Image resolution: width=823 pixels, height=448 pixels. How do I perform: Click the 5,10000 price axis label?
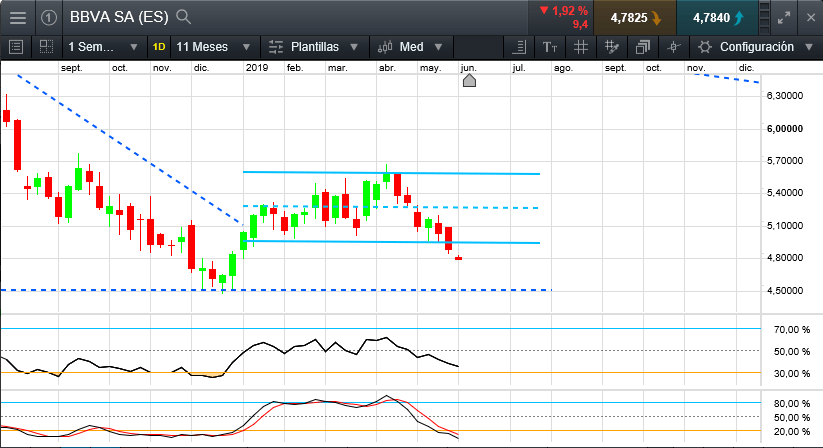point(785,226)
